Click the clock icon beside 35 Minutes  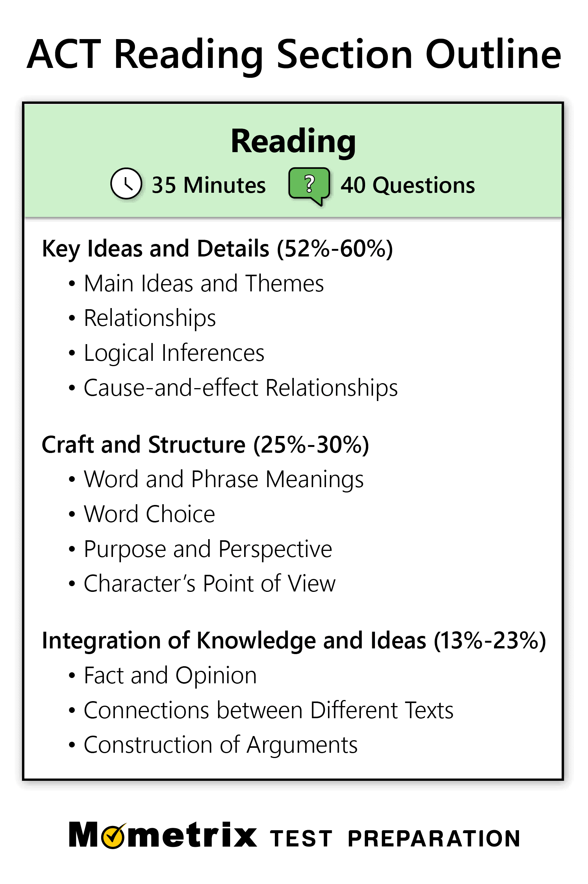tap(126, 184)
